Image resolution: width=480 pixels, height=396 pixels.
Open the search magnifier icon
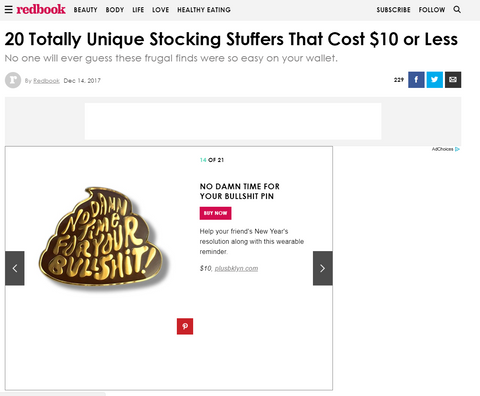[x=457, y=10]
